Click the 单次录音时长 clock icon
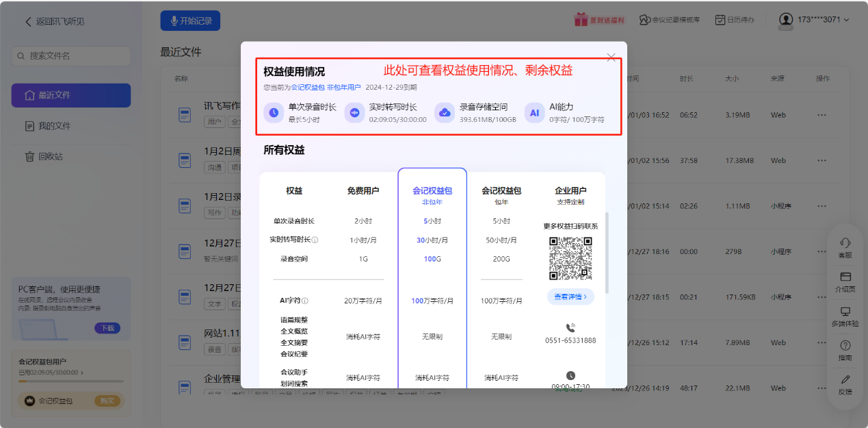This screenshot has height=428, width=868. pos(274,112)
